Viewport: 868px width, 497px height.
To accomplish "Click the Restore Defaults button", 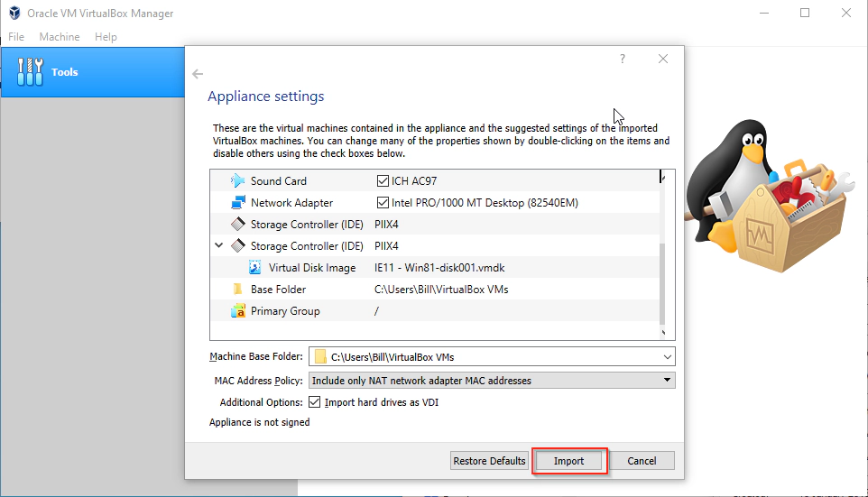I will coord(489,461).
